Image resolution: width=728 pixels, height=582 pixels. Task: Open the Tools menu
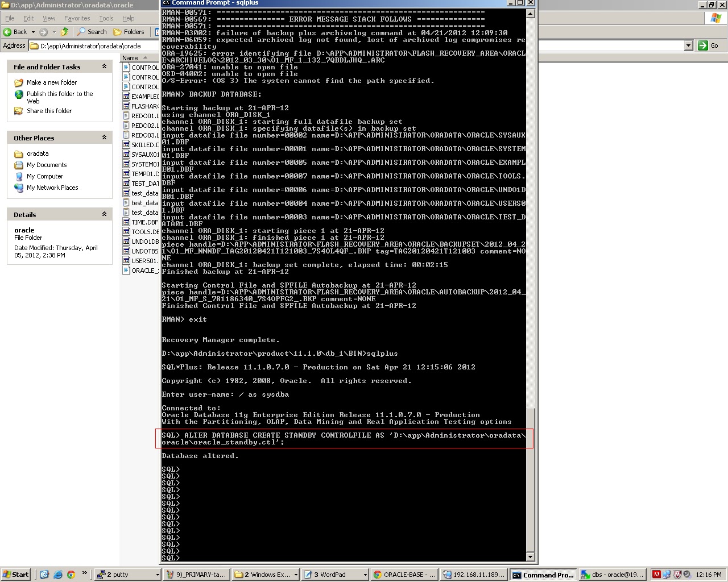106,18
